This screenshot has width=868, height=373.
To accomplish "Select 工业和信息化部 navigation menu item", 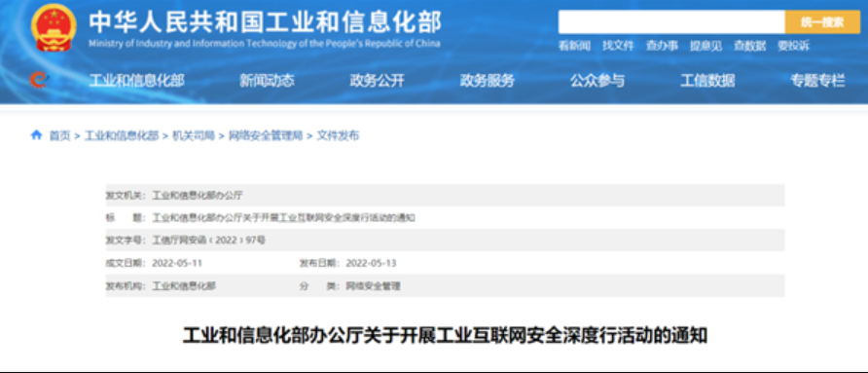I will (136, 81).
